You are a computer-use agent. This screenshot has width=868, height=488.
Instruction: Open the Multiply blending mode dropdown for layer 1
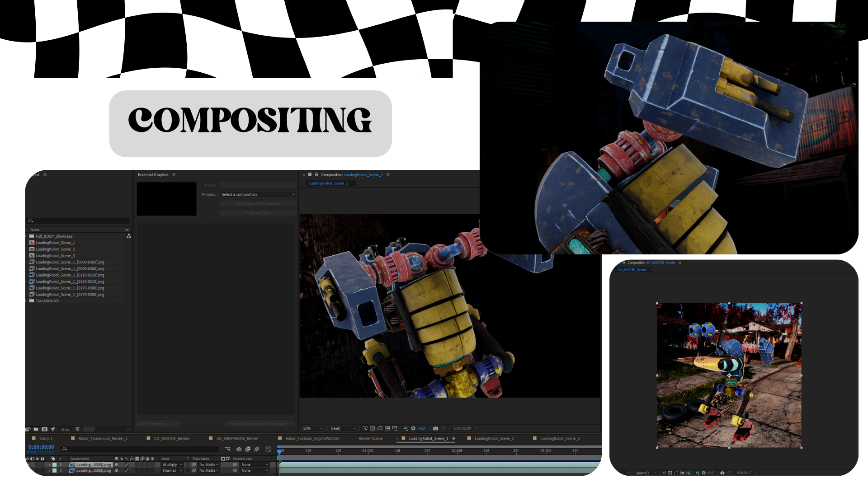pyautogui.click(x=172, y=465)
